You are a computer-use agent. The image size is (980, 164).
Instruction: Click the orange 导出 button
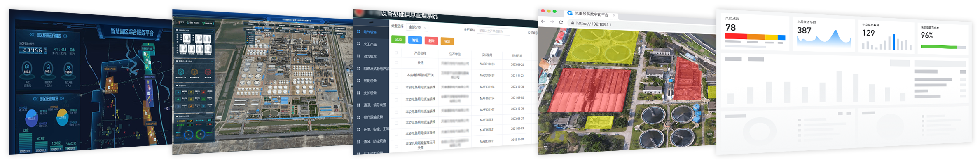pyautogui.click(x=447, y=41)
